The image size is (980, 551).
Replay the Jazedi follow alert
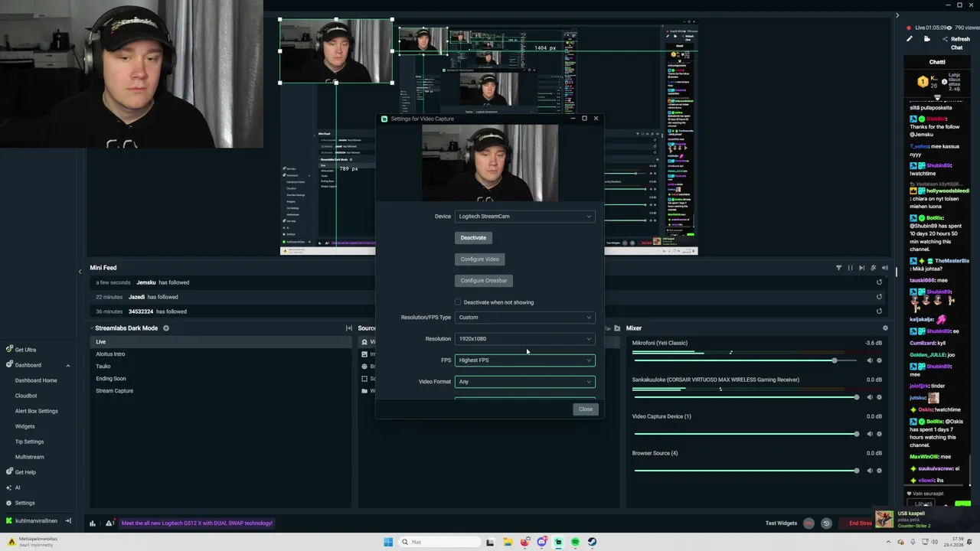879,297
